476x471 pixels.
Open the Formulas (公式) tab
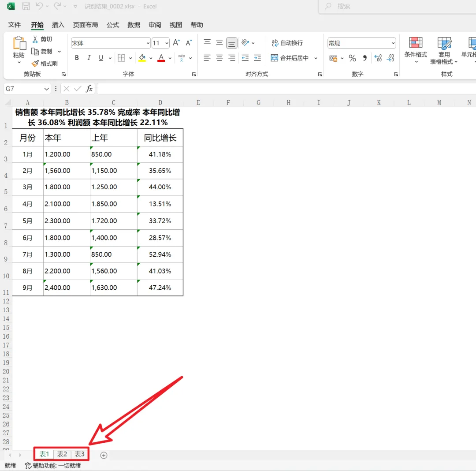pyautogui.click(x=113, y=25)
